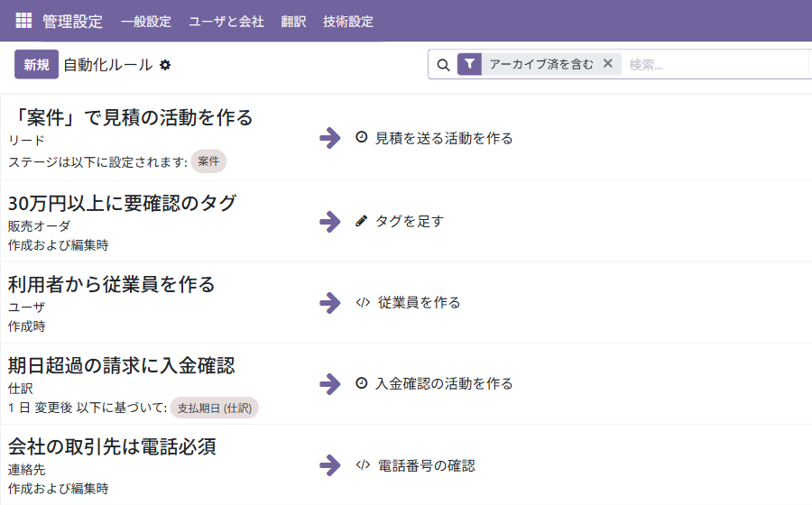Open the 技術設定 menu
This screenshot has height=505, width=812.
coord(348,22)
